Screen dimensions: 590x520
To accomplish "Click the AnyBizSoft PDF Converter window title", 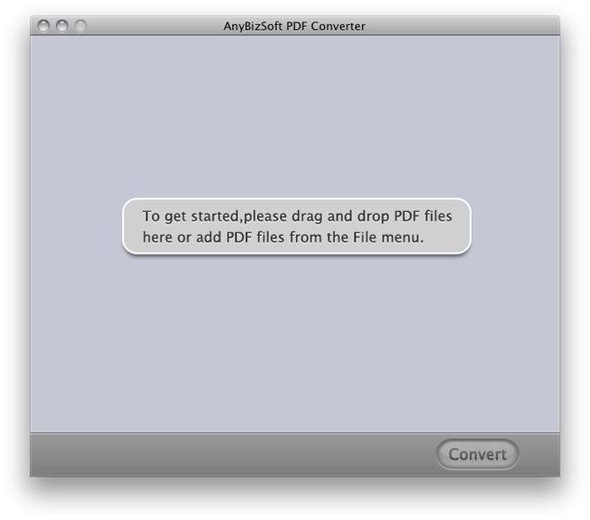I will pyautogui.click(x=294, y=26).
